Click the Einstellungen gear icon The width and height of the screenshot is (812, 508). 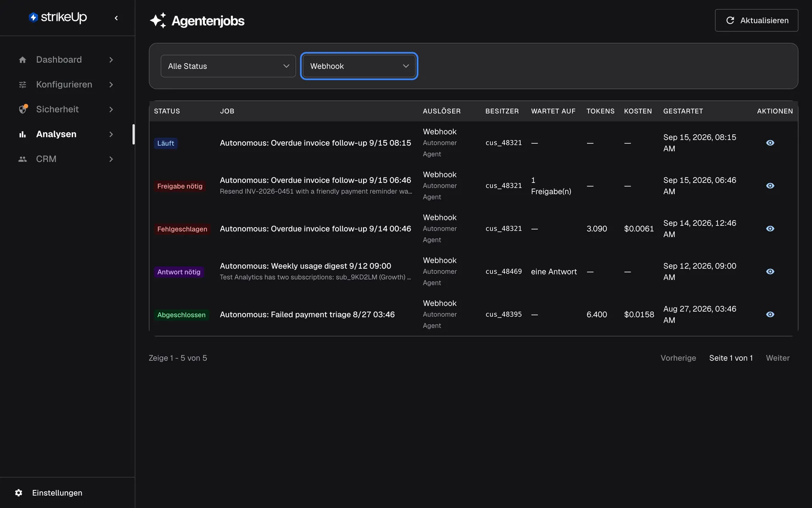click(18, 493)
